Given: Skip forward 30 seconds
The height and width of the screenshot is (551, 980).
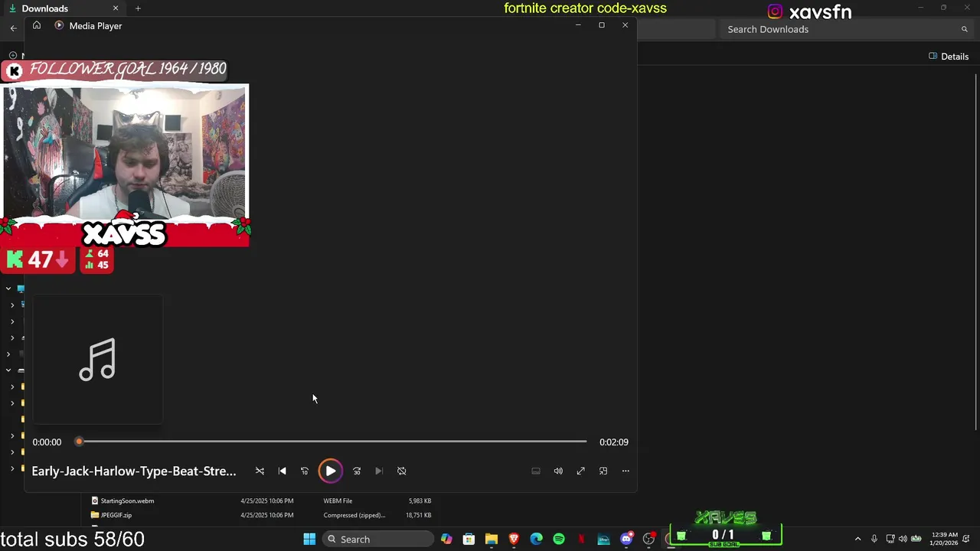Looking at the screenshot, I should click(357, 471).
